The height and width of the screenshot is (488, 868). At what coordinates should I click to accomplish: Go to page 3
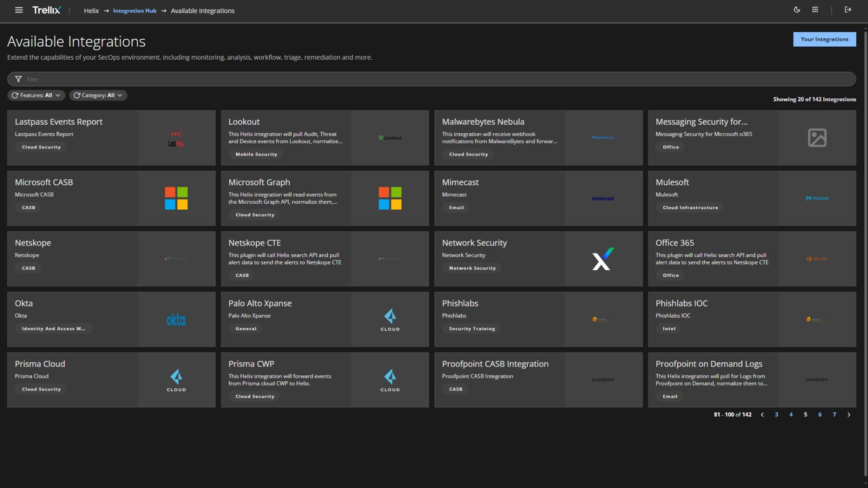(776, 415)
